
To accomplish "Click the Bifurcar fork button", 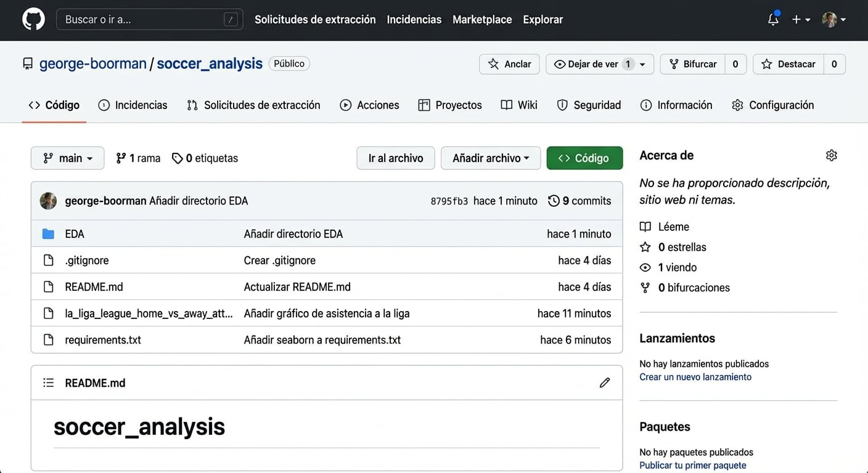I will (x=692, y=64).
